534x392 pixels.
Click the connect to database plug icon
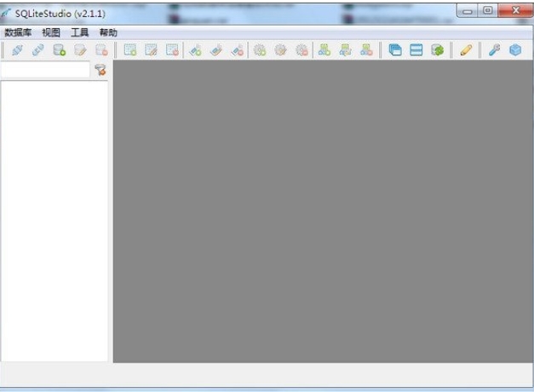(x=17, y=50)
